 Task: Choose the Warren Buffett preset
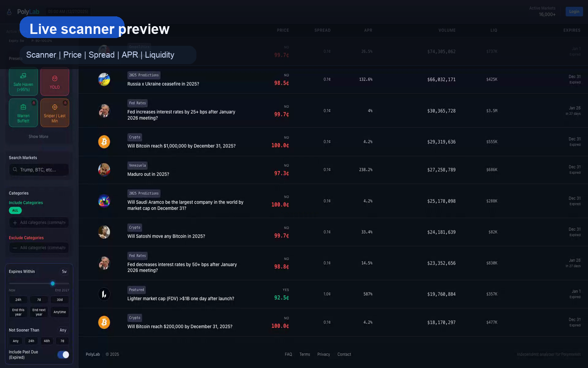pos(23,113)
